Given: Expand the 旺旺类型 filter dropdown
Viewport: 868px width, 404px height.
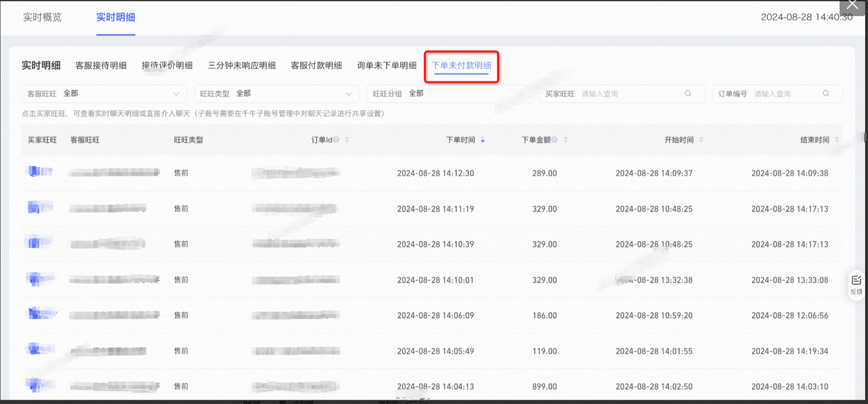Looking at the screenshot, I should point(277,94).
